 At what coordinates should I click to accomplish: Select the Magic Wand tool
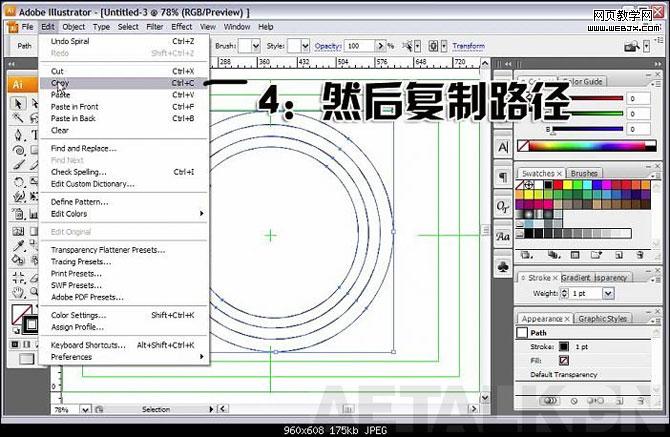pos(18,118)
